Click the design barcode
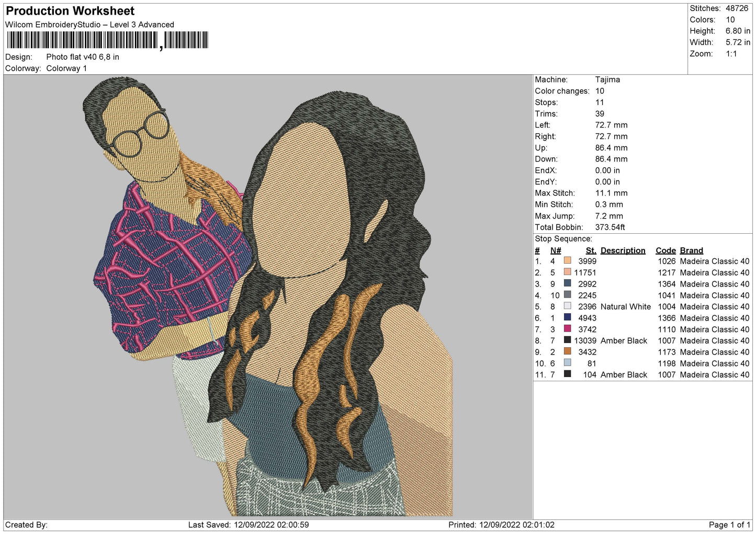 click(x=107, y=40)
